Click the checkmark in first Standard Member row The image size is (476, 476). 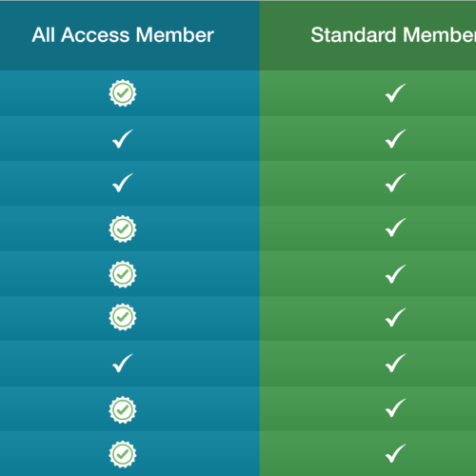point(395,93)
